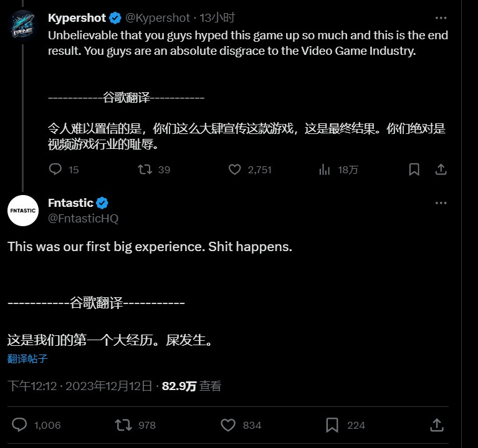Retweet Kypershot's post with 39 reposts
The image size is (478, 448).
[x=145, y=169]
